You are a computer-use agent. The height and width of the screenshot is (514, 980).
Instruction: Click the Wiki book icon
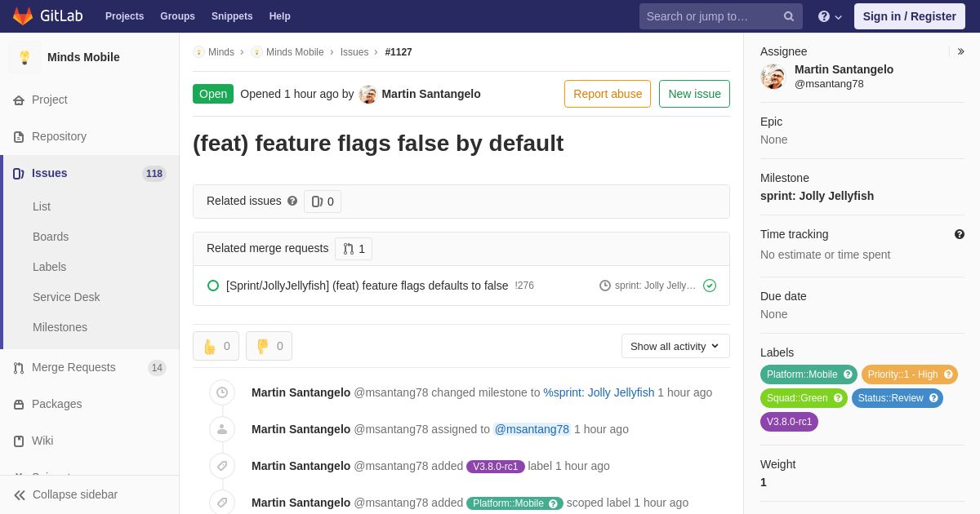19,441
